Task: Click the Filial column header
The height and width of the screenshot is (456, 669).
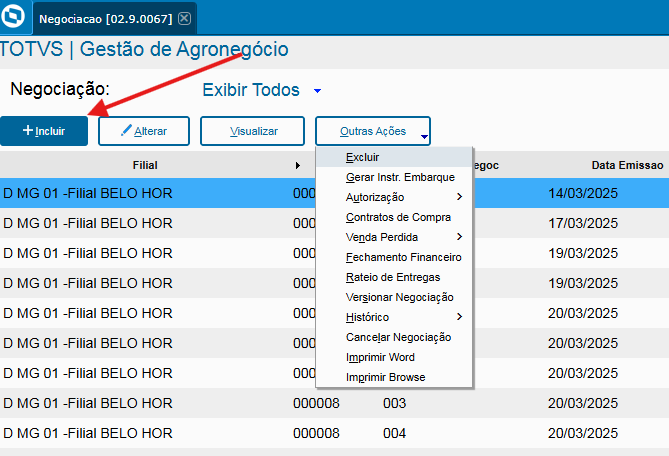Action: pyautogui.click(x=145, y=166)
